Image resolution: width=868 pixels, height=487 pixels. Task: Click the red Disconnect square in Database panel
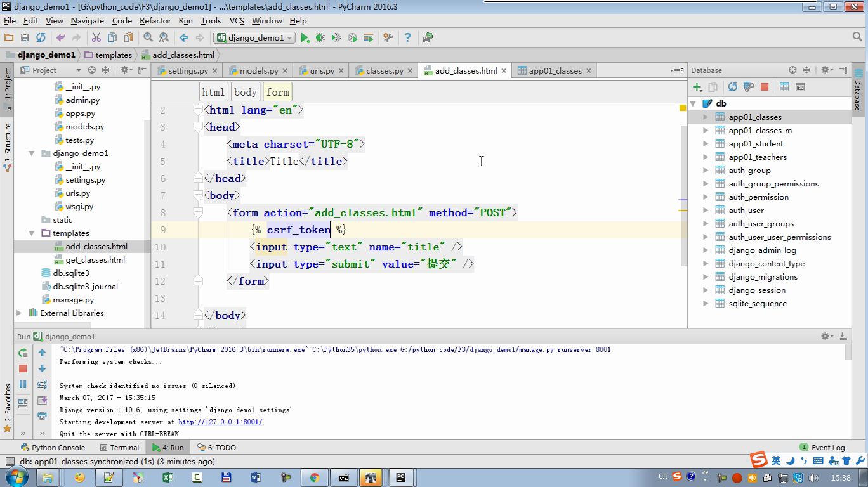765,87
